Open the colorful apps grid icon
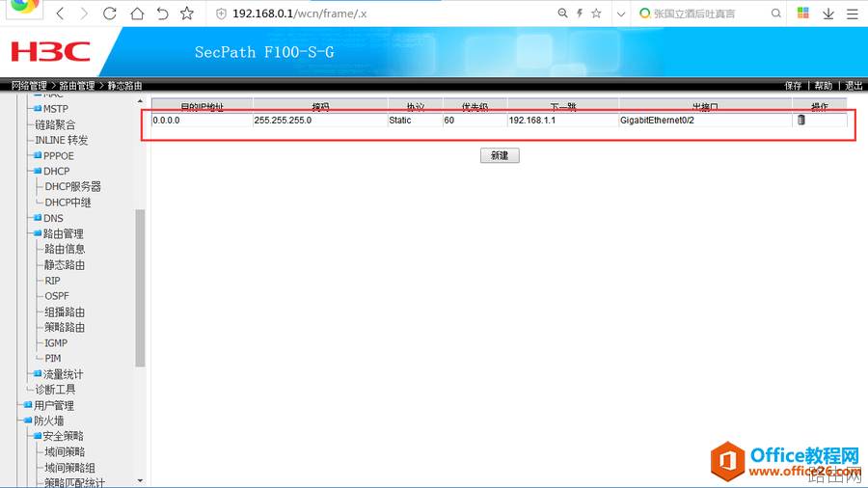This screenshot has height=488, width=868. [x=802, y=13]
